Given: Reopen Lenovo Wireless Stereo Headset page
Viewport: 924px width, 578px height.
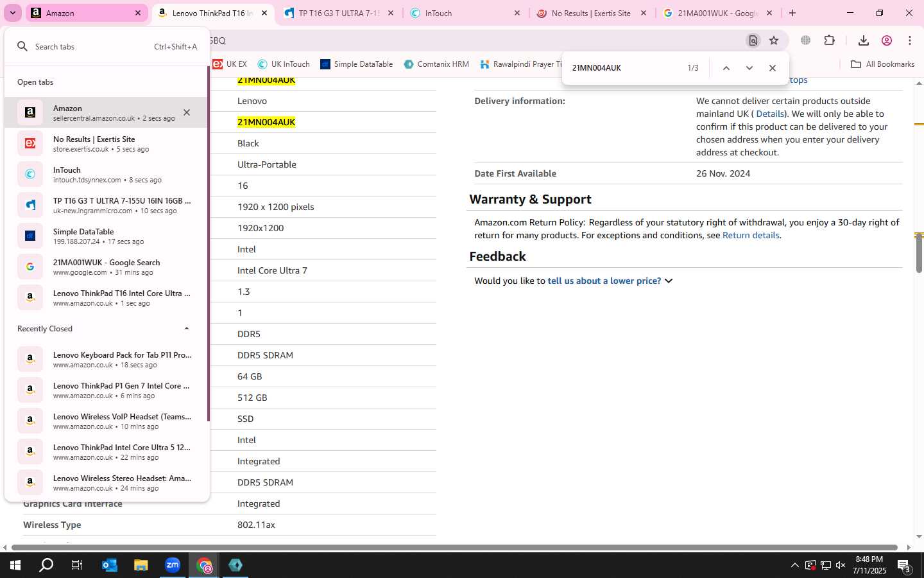Looking at the screenshot, I should [107, 482].
